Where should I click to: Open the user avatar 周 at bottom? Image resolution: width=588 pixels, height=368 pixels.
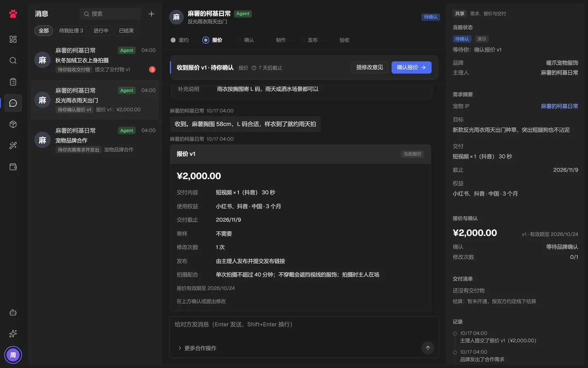point(13,355)
